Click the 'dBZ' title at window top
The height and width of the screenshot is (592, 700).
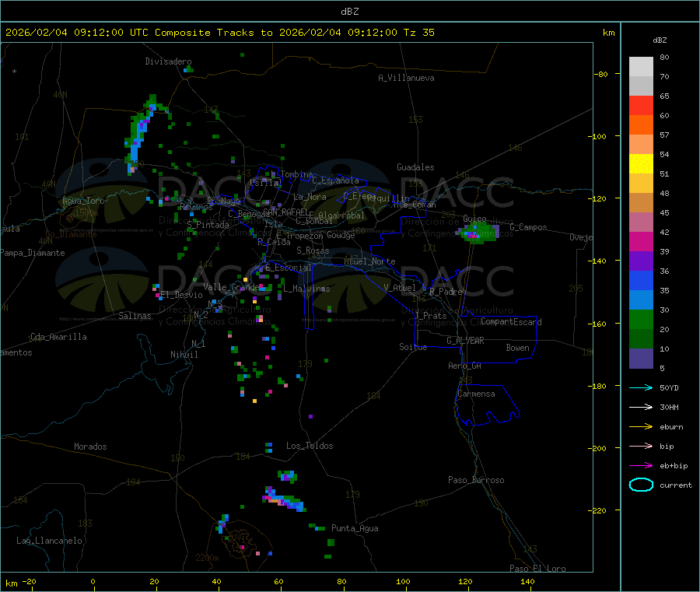point(349,11)
